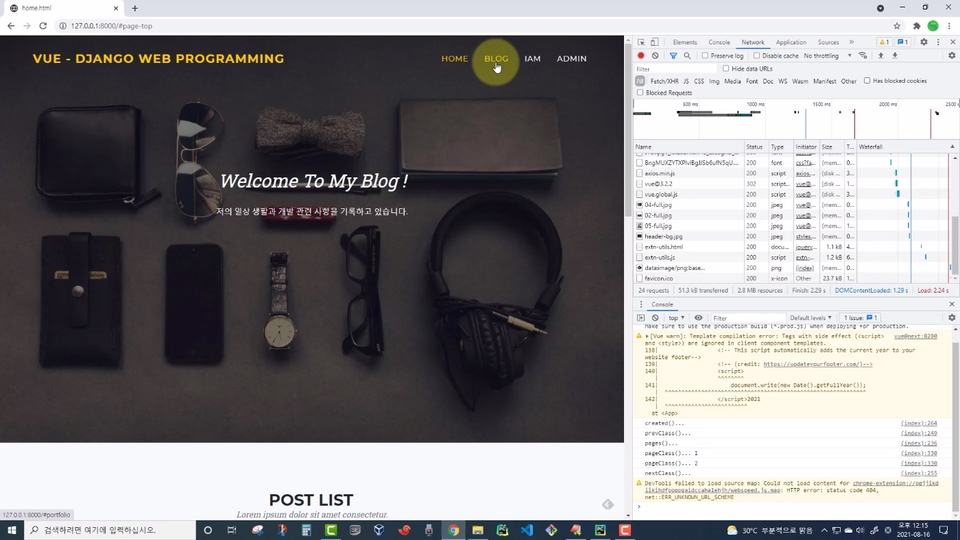960x540 pixels.
Task: Enable the Preserve log checkbox
Action: (705, 56)
